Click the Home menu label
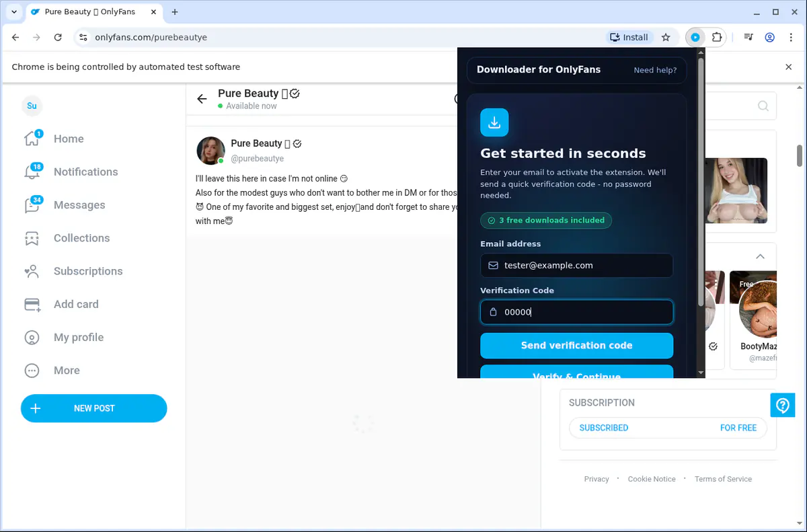 (x=69, y=139)
